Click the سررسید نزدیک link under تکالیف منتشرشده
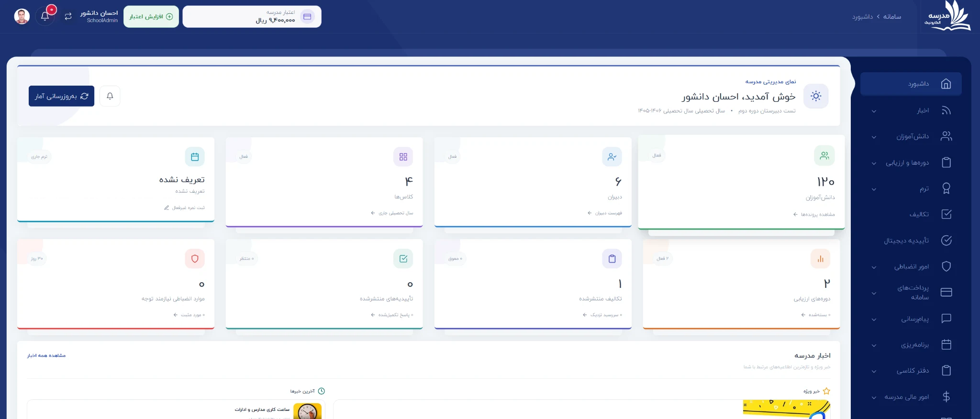 pos(602,315)
